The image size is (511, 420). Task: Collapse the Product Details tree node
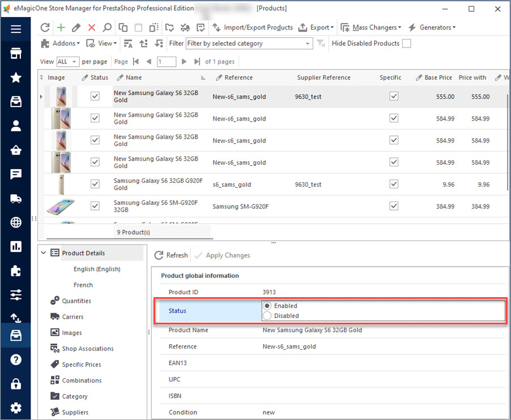[x=44, y=253]
